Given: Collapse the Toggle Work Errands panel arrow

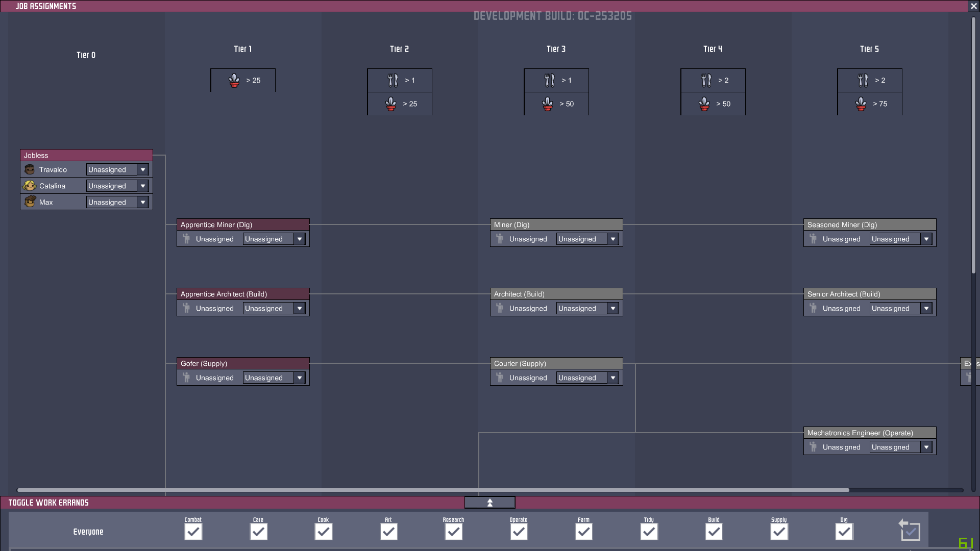Looking at the screenshot, I should click(x=489, y=503).
